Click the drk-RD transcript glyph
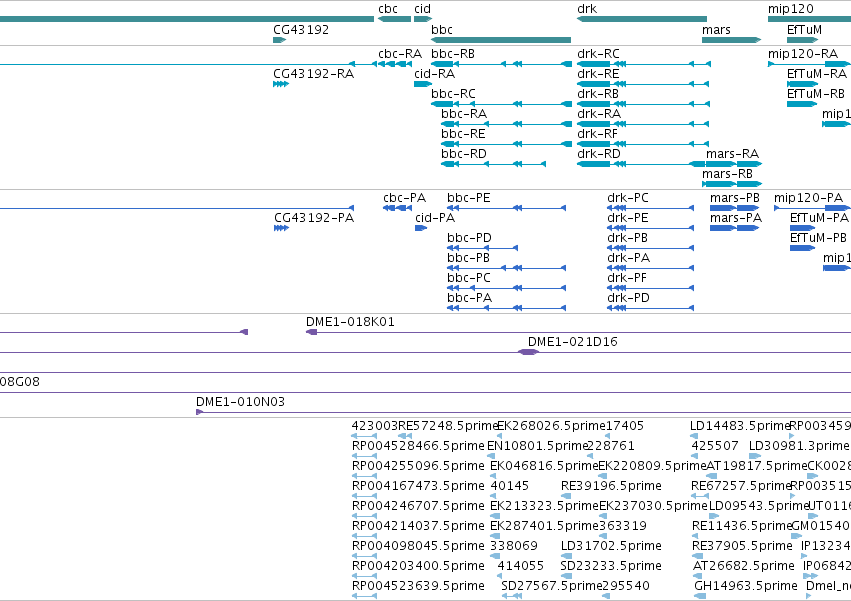Screen dimensions: 851x601 [644, 164]
